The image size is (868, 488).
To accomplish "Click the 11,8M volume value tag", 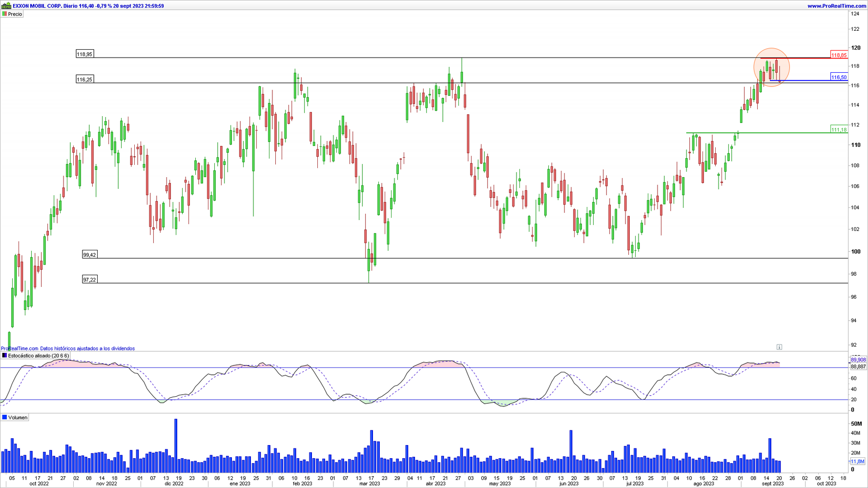I will pos(857,461).
